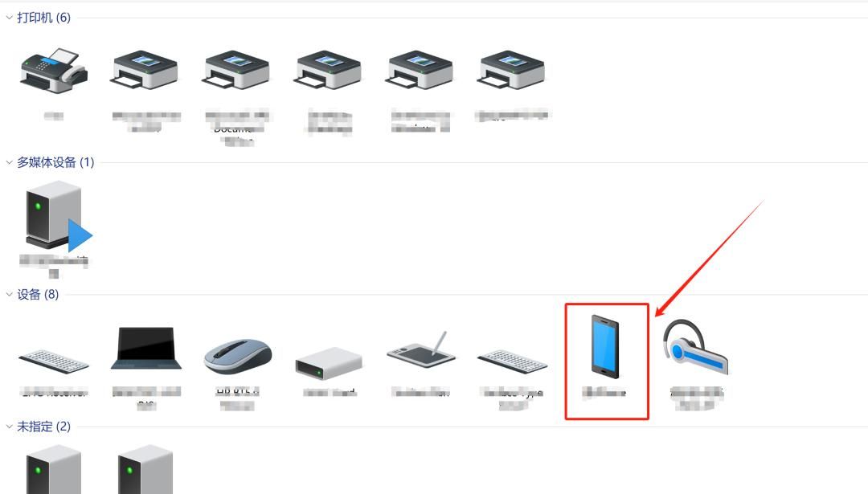The image size is (868, 494).
Task: Click the 设备 (8) group header text
Action: [x=38, y=294]
